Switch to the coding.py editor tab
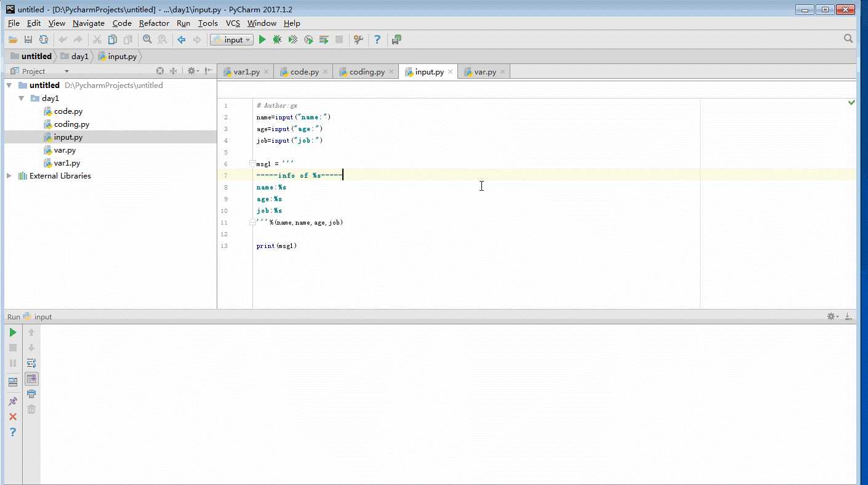This screenshot has width=868, height=485. 367,72
